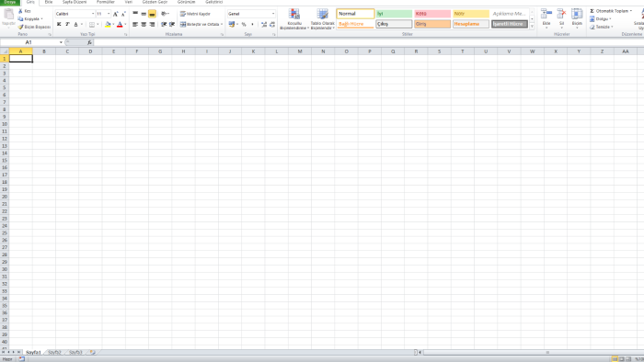The image size is (644, 362).
Task: Apply percent style format
Action: pos(244,24)
